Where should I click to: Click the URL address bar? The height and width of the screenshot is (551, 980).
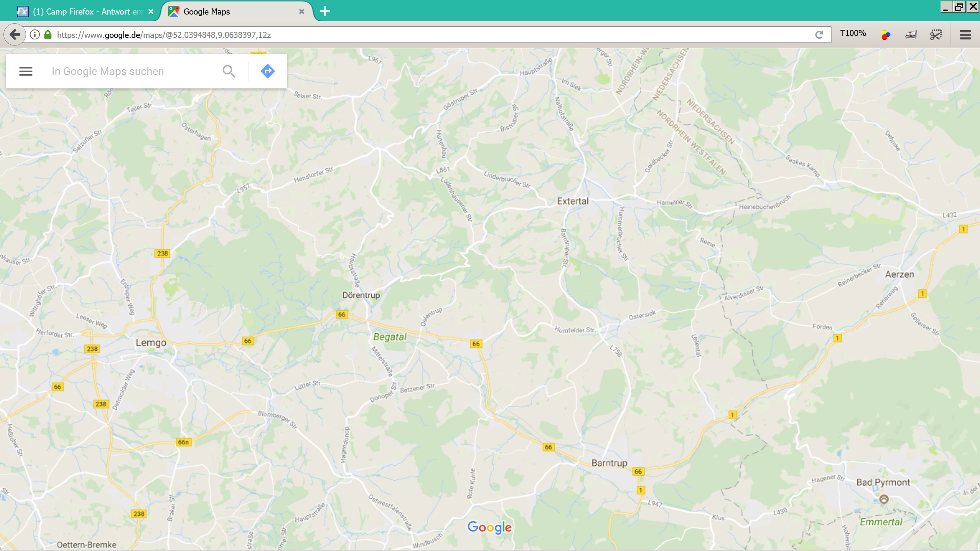pos(421,35)
